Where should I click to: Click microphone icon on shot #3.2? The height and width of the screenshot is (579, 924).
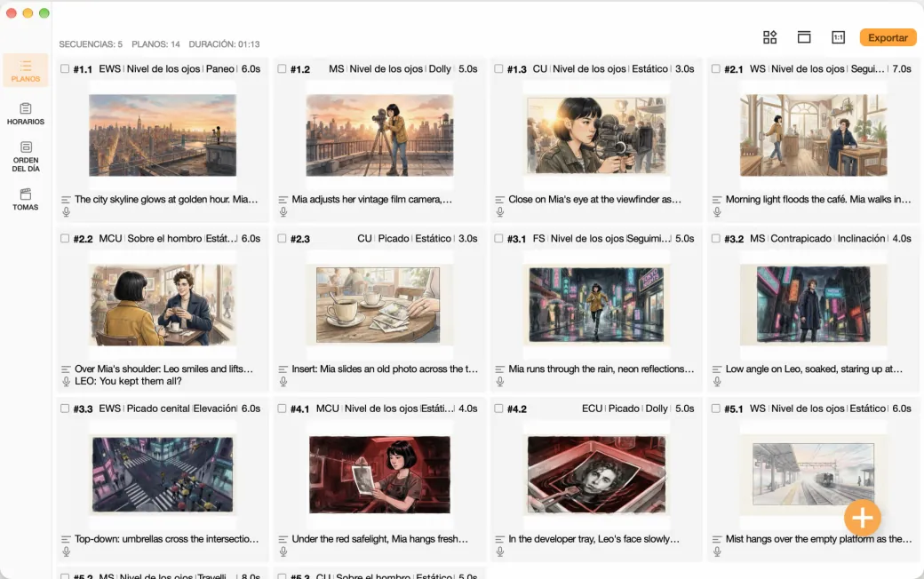pos(717,381)
